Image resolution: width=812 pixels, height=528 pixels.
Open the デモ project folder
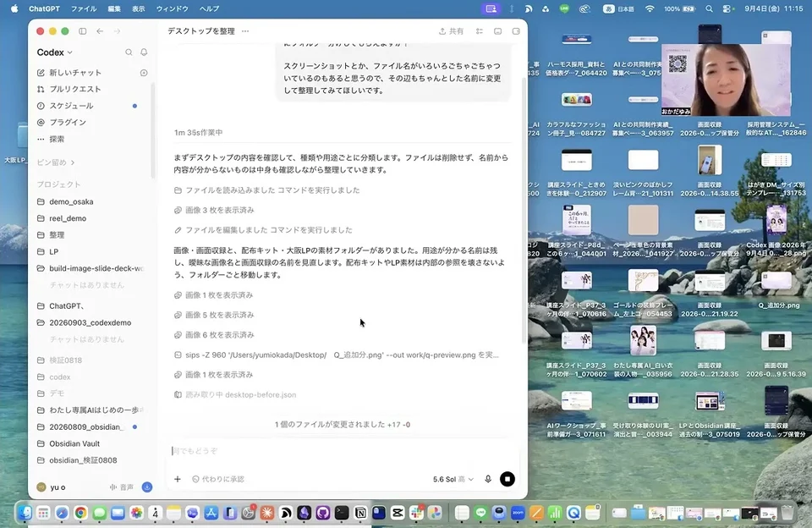tap(57, 393)
